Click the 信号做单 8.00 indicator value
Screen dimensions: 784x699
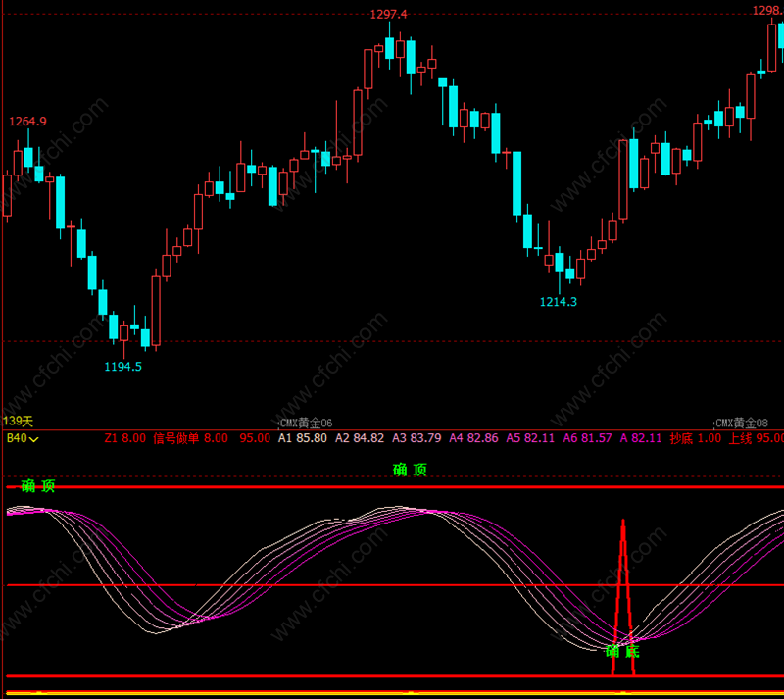coord(190,438)
